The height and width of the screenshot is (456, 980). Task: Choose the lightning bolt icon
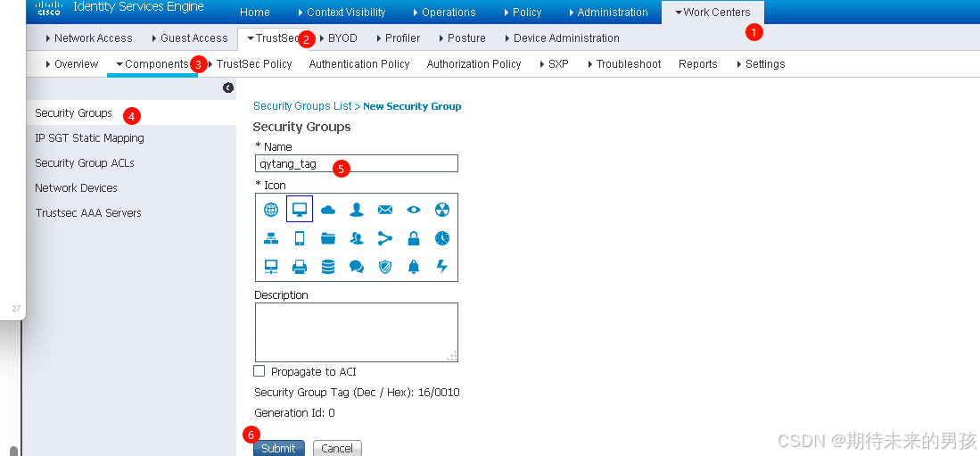coord(442,267)
